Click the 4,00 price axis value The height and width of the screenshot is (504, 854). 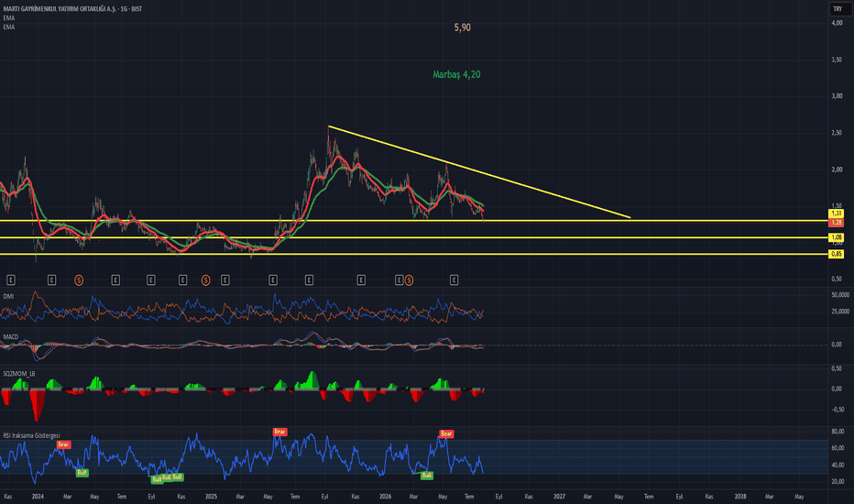click(837, 23)
